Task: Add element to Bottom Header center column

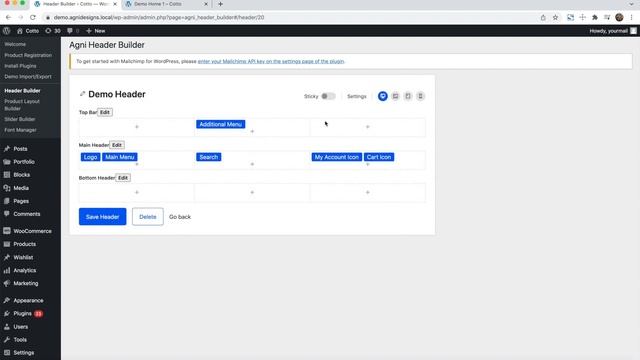Action: click(x=252, y=192)
